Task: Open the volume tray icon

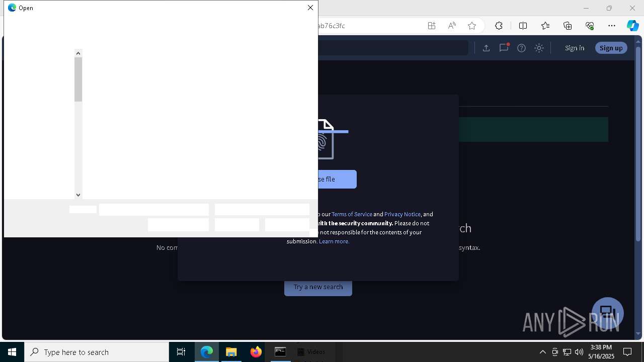Action: click(x=579, y=352)
